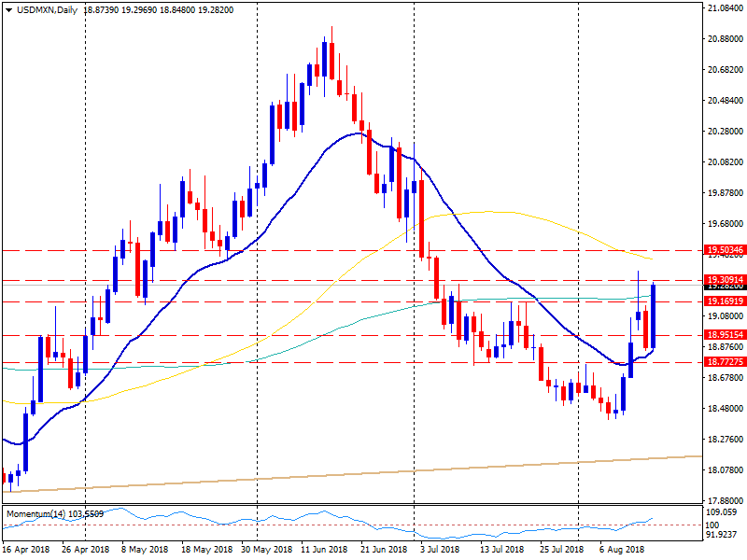Select the 19.30914 red price label

725,280
